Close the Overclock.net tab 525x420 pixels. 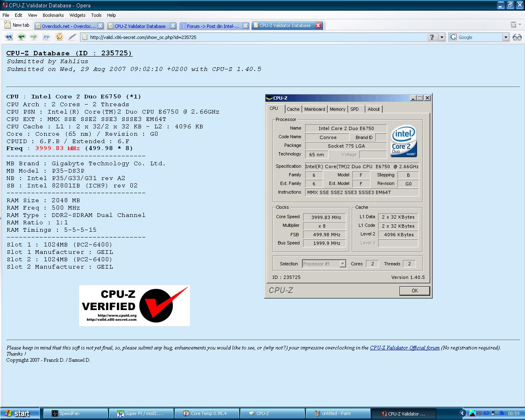click(x=100, y=26)
